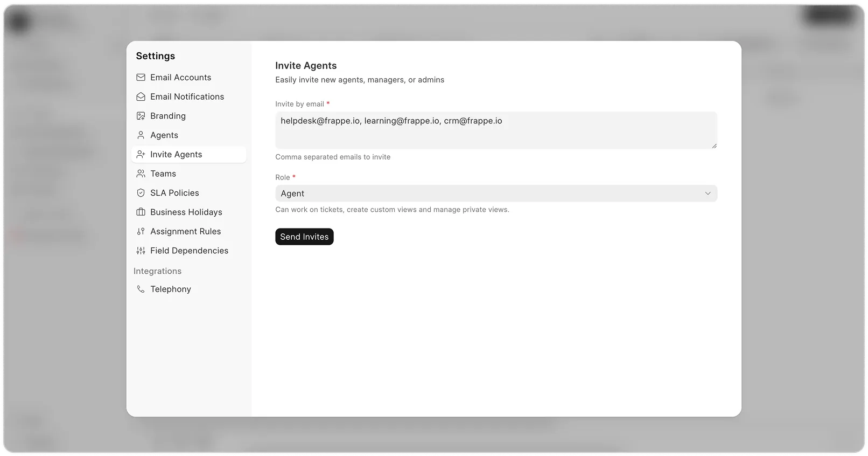The width and height of the screenshot is (868, 456).
Task: Select the Invite Agents menu item
Action: [x=176, y=155]
